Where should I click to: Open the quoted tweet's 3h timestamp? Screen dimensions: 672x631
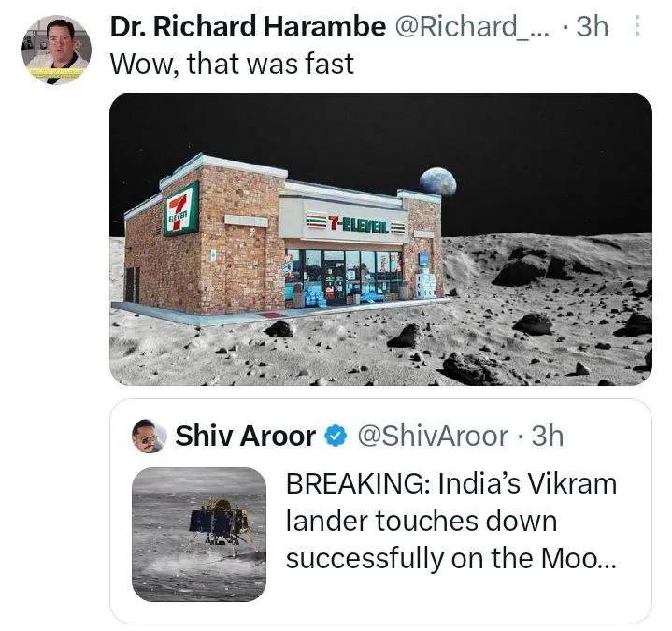click(x=548, y=436)
